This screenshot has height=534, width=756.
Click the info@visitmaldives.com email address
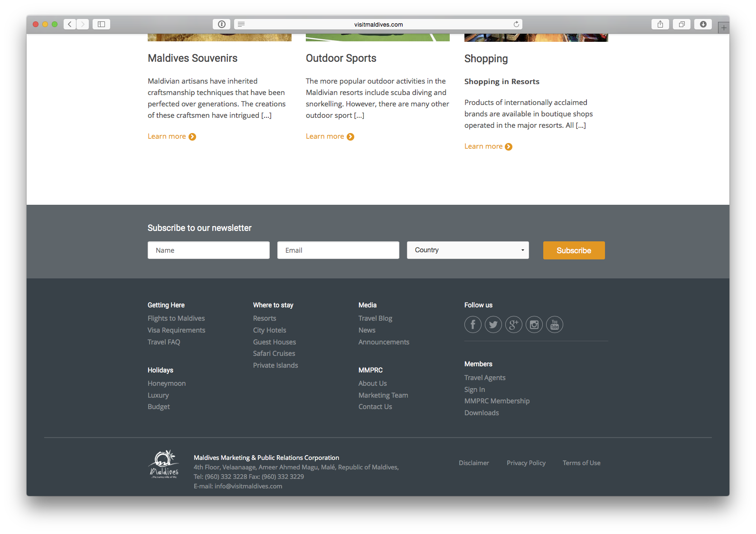point(248,486)
